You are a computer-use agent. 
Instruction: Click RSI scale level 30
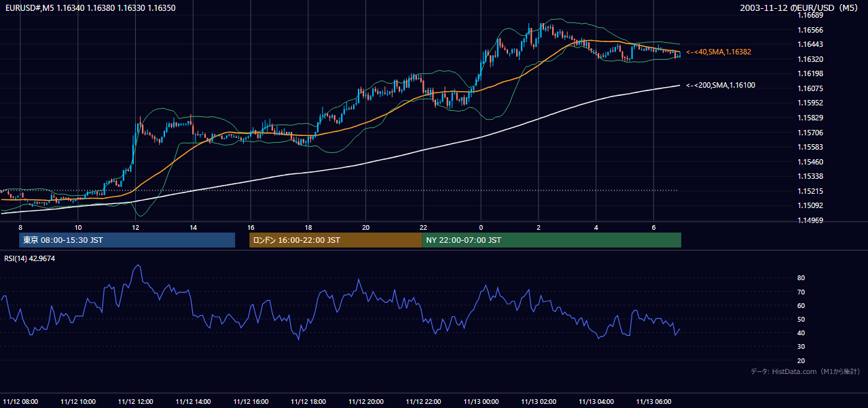(x=801, y=347)
